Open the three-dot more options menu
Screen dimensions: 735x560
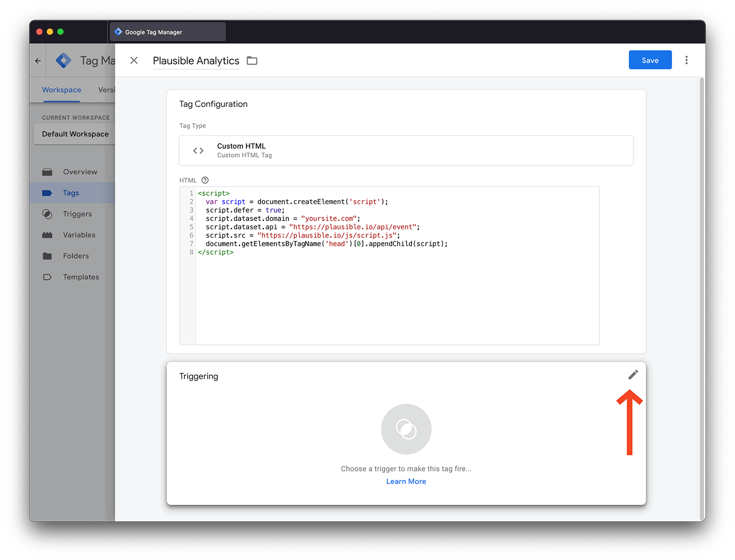click(686, 60)
